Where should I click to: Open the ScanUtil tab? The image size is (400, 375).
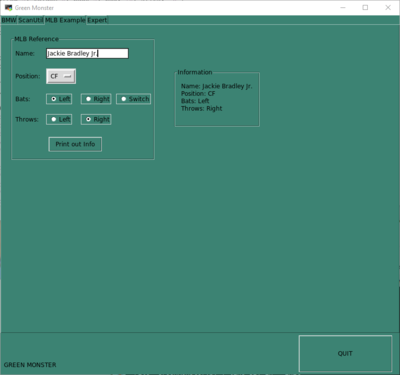point(31,20)
